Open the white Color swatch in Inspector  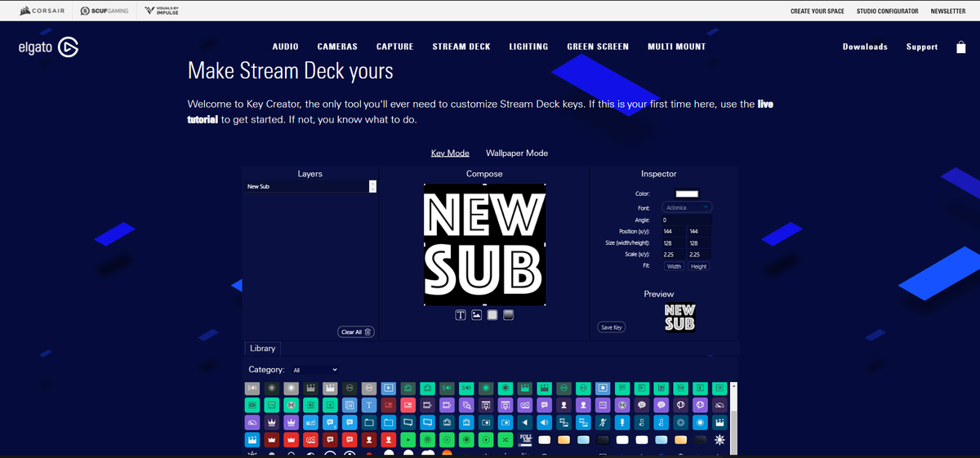[x=687, y=193]
